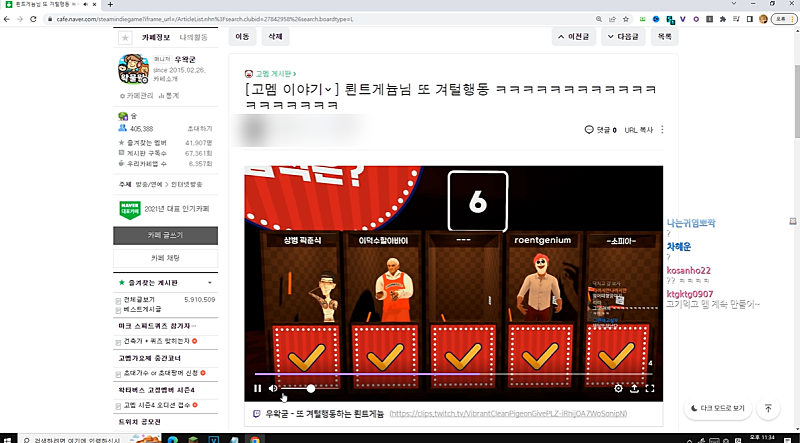Click the blue circular extension icon
This screenshot has height=443, width=800.
[x=656, y=19]
